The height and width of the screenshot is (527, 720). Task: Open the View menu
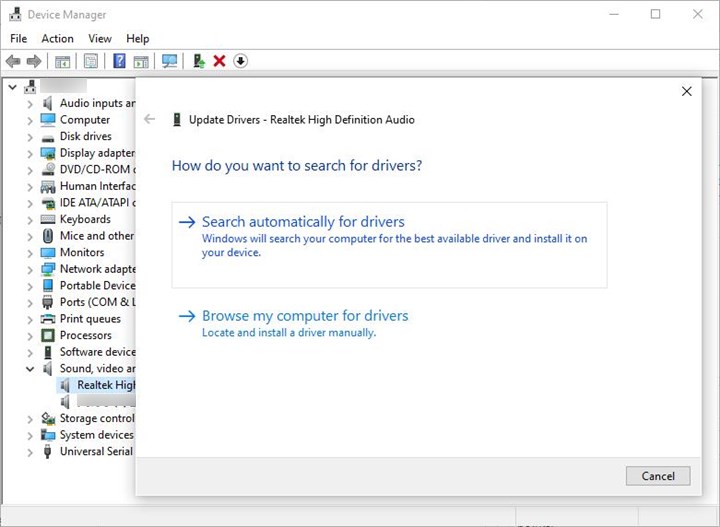[100, 38]
